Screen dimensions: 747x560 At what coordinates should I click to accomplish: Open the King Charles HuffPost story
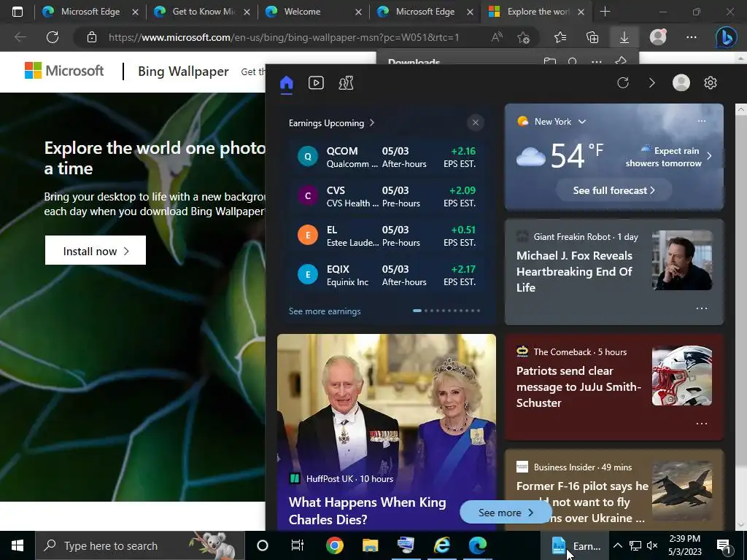[368, 510]
